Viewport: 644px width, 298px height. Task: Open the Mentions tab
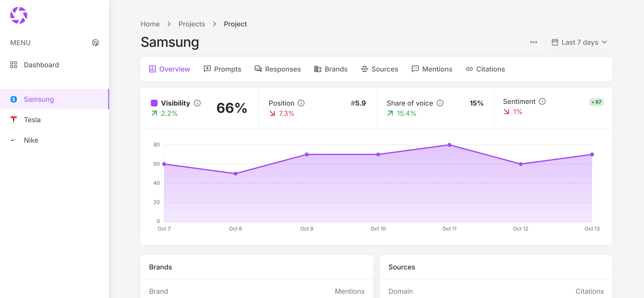click(x=432, y=69)
